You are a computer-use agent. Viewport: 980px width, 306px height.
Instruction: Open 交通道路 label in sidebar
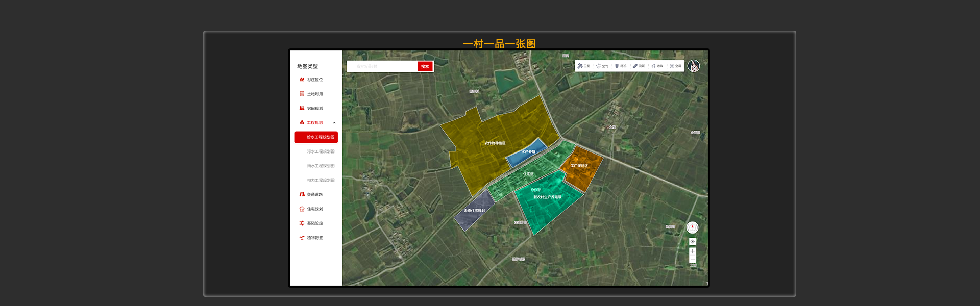(x=315, y=194)
